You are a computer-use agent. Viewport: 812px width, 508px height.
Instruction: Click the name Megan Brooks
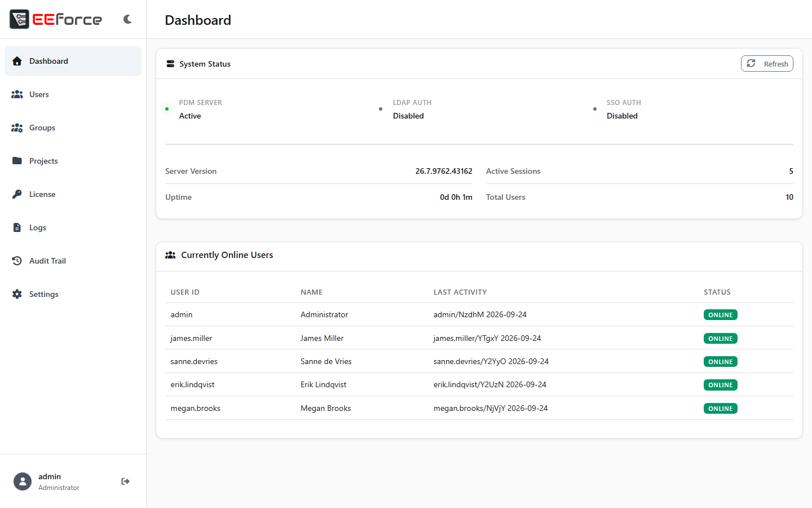tap(325, 408)
